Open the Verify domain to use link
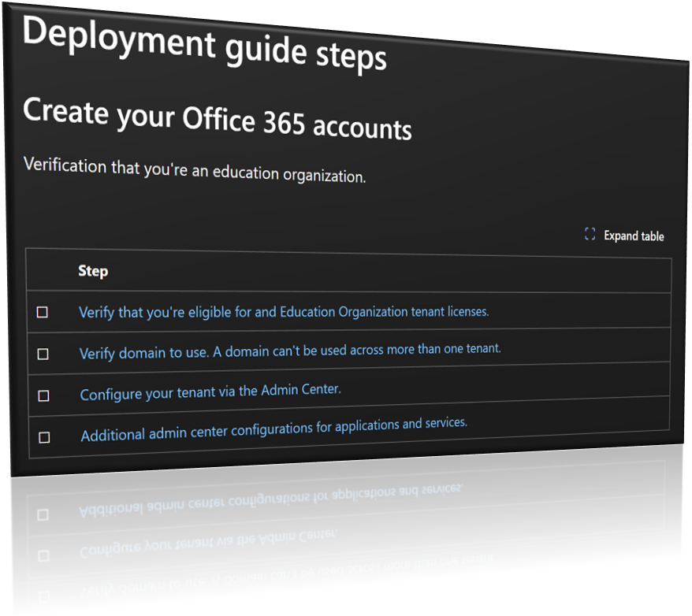This screenshot has width=692, height=616. (290, 351)
